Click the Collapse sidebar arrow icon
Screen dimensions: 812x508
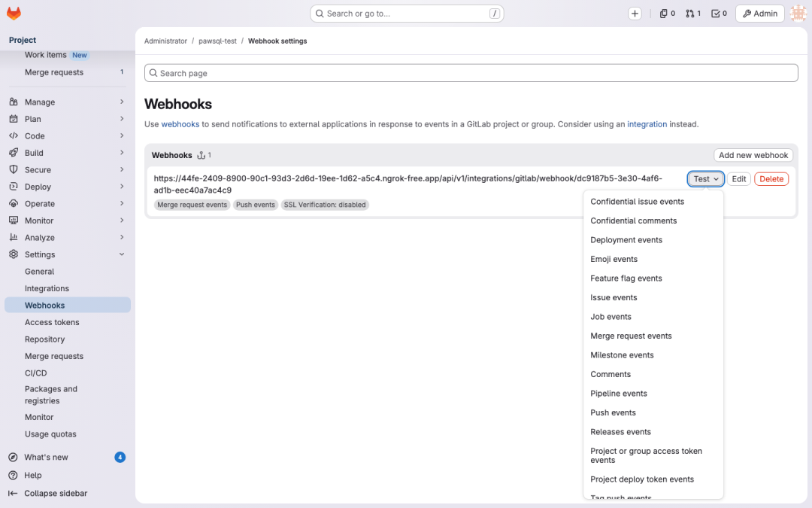13,494
